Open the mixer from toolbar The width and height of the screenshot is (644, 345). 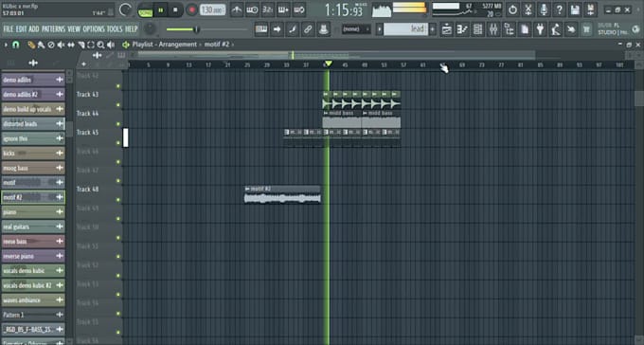(493, 29)
